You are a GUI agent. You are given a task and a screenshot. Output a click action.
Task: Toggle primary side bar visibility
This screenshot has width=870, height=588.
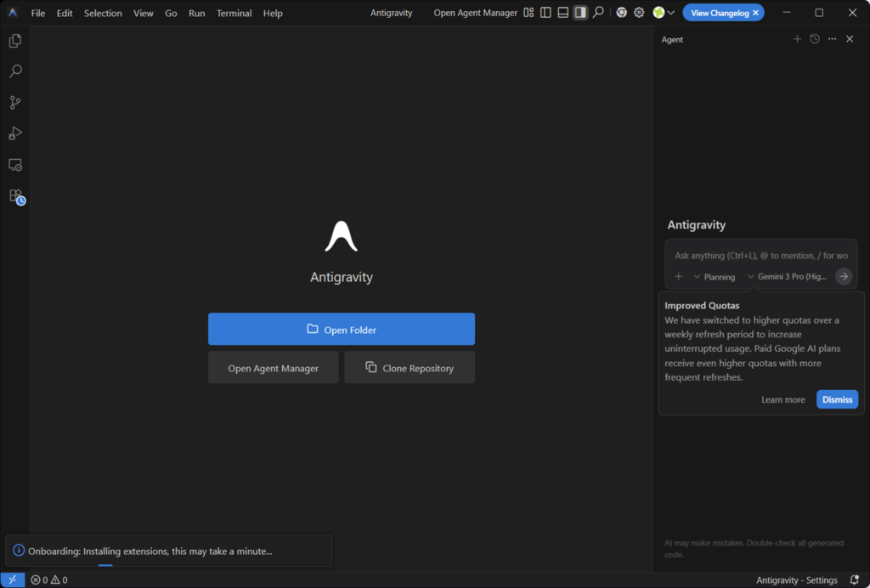tap(545, 13)
